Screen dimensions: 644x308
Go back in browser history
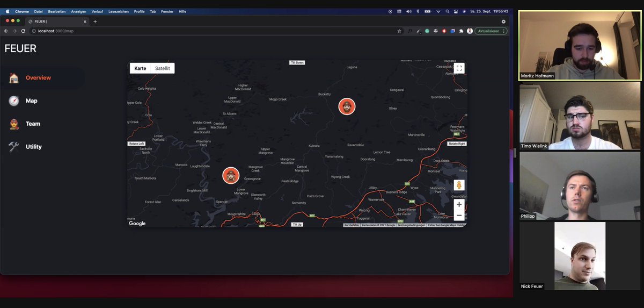[6, 31]
